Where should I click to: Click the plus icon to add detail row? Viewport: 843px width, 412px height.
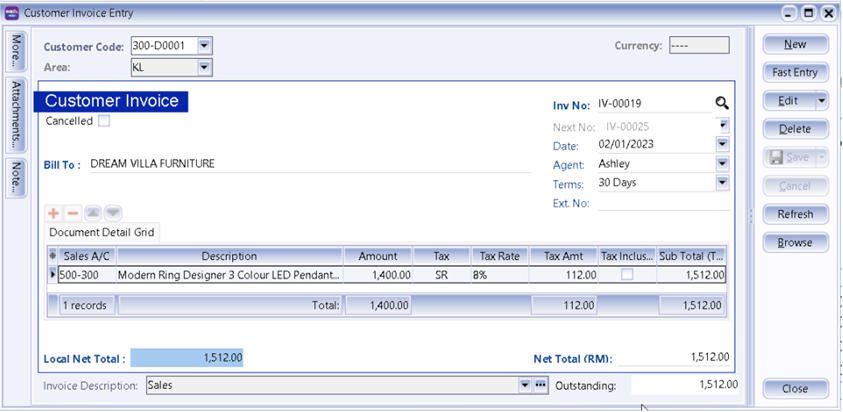pyautogui.click(x=53, y=213)
